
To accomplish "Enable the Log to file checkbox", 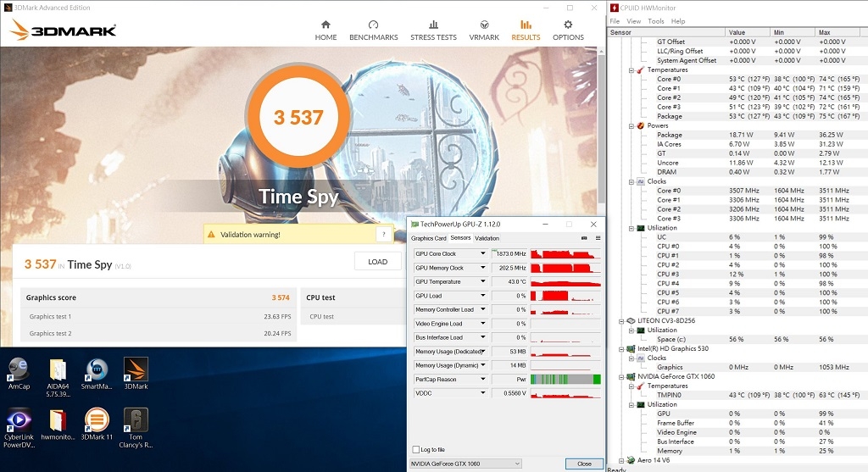I will tap(416, 449).
